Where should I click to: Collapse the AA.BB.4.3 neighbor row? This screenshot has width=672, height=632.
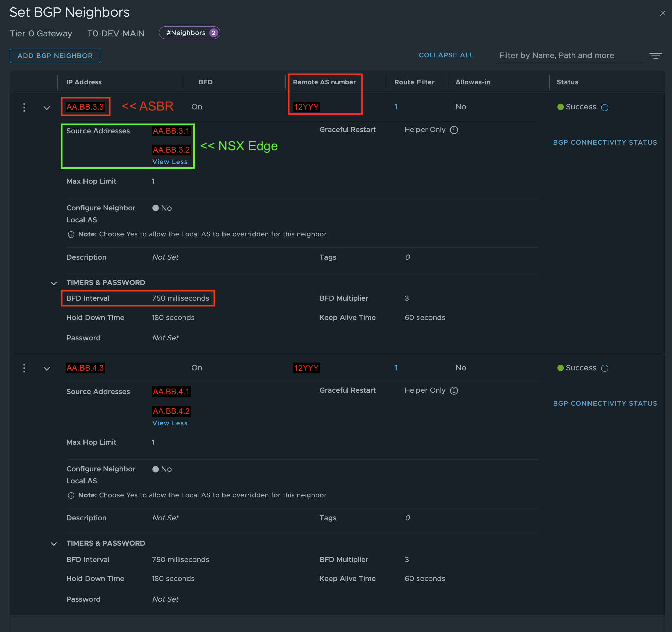(47, 369)
